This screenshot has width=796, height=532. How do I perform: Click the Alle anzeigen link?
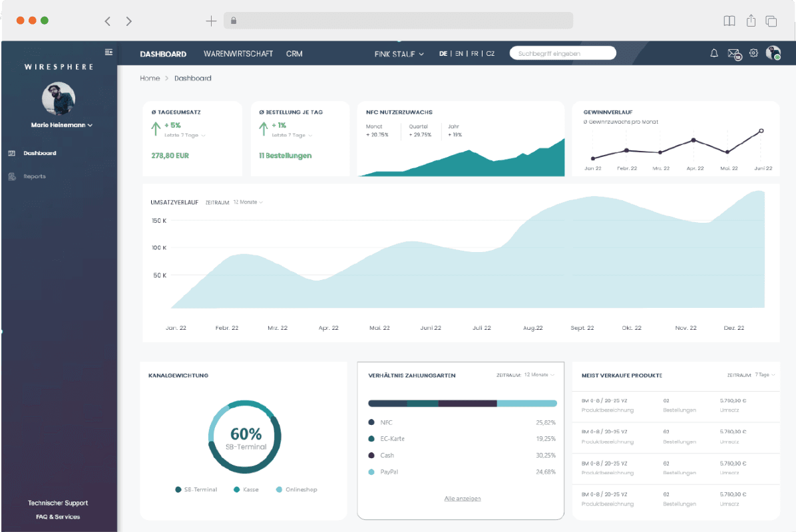click(x=462, y=498)
